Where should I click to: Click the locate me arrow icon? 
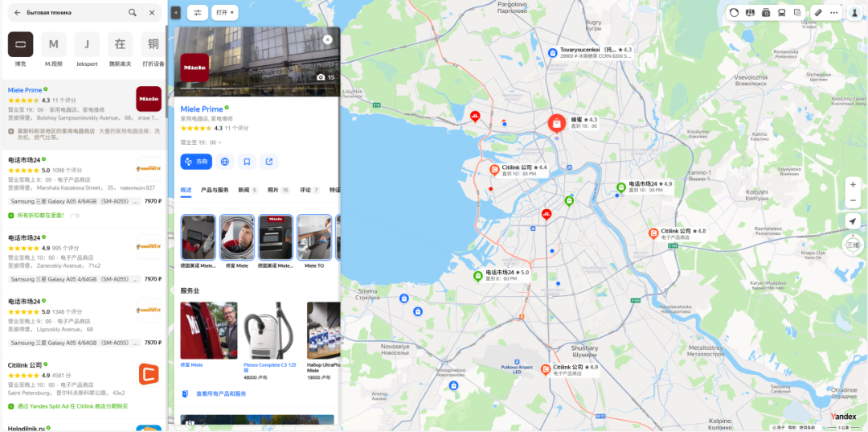[853, 221]
